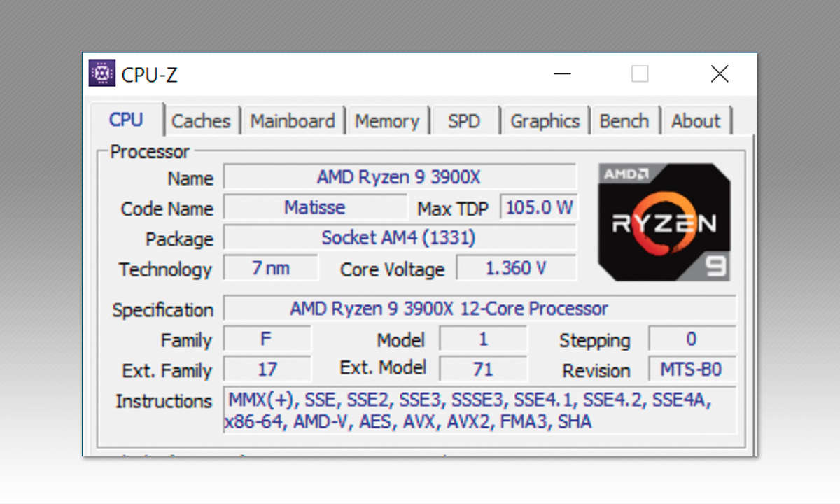The image size is (840, 504).
Task: Click the AMD Ryzen 9 logo badge
Action: coord(664,222)
